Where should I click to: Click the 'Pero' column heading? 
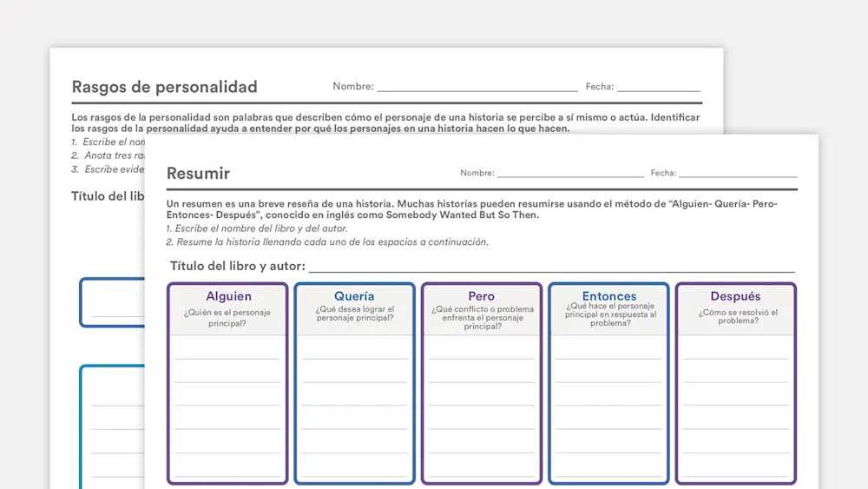click(481, 296)
